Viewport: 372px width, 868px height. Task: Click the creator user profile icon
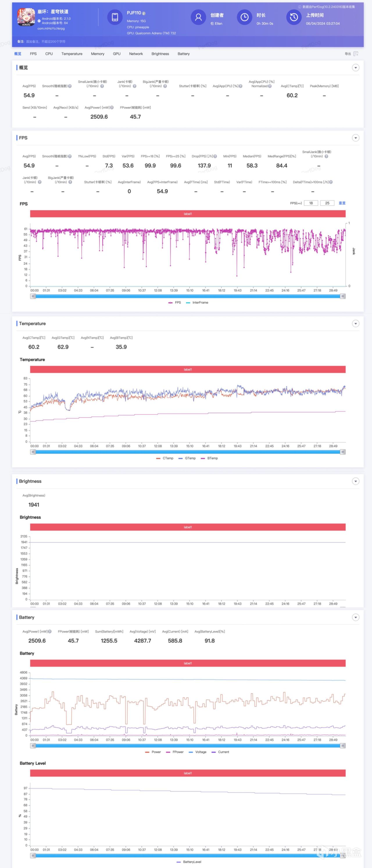click(x=198, y=17)
